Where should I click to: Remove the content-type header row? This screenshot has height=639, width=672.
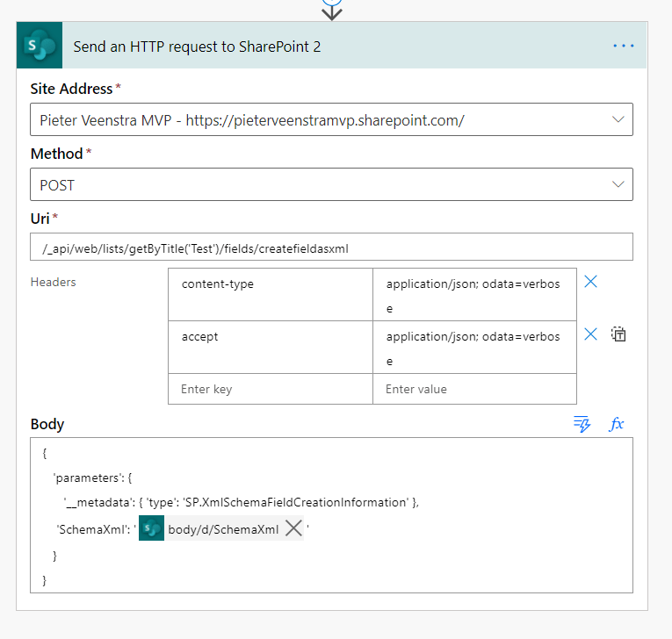point(590,282)
